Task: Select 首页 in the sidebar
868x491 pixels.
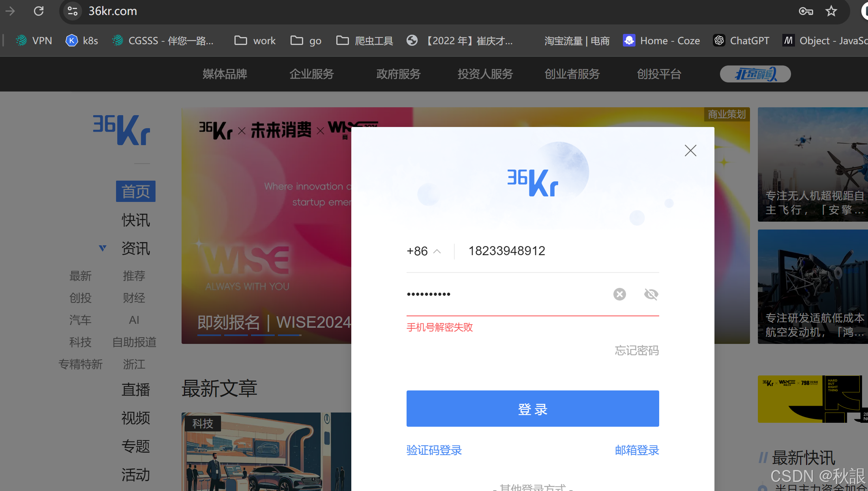Action: click(x=136, y=191)
